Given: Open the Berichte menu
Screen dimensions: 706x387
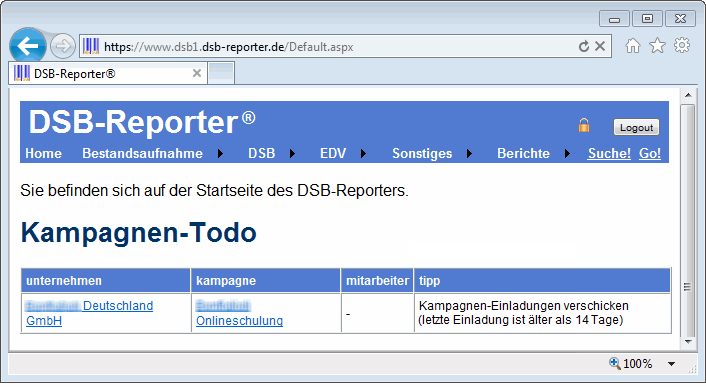Looking at the screenshot, I should point(523,153).
